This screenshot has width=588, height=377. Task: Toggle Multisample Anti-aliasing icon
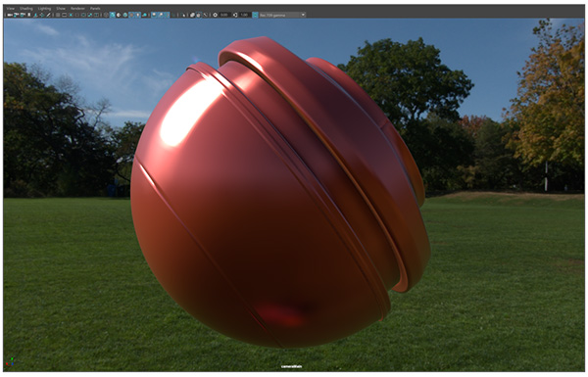coord(167,15)
